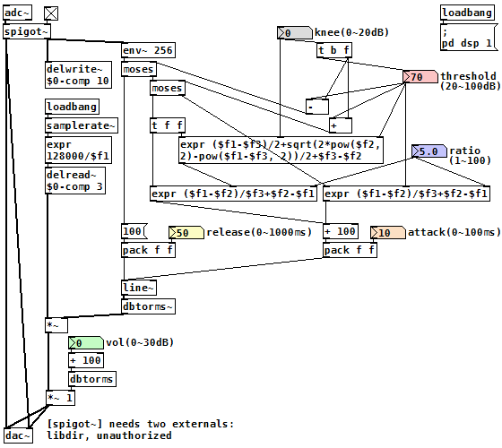502x448 pixels.
Task: Click the 'vol(0~30dB)' comment
Action: pos(140,342)
